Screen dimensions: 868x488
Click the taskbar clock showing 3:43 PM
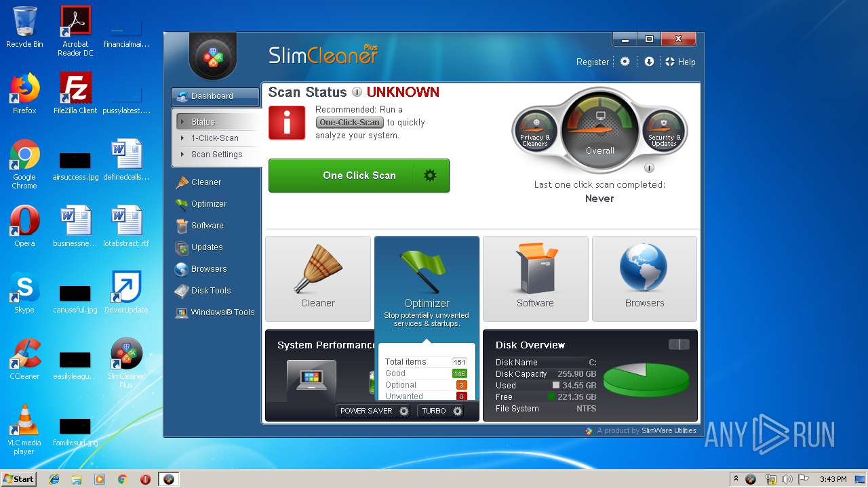(833, 479)
